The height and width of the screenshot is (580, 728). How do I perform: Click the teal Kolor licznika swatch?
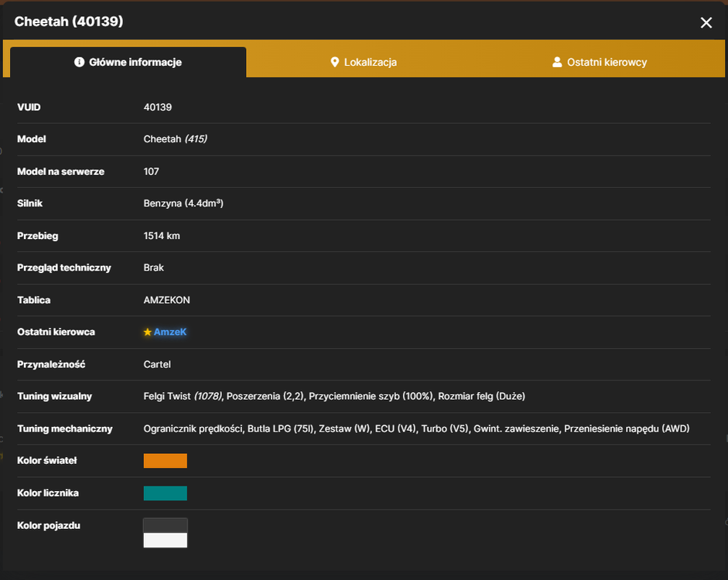tap(166, 493)
